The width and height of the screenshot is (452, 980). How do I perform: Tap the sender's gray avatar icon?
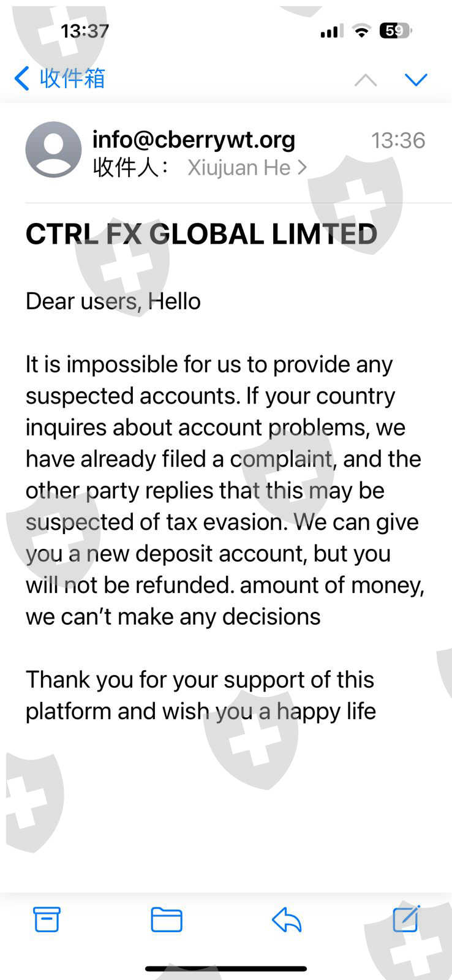click(x=53, y=149)
